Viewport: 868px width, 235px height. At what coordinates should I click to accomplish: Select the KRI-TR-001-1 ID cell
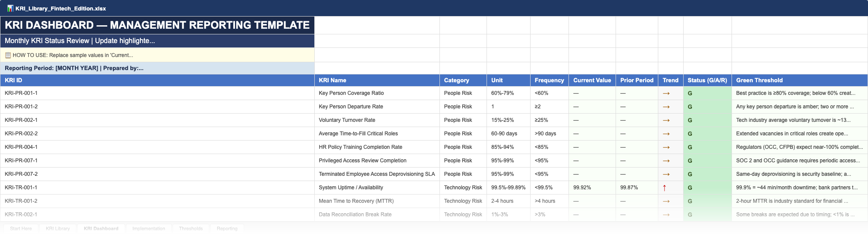coord(157,188)
